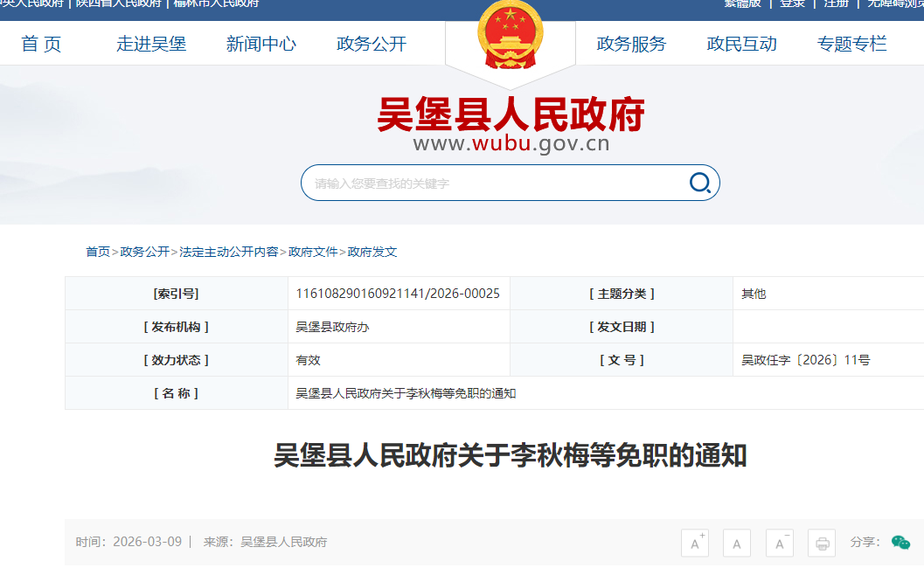Click the keyword search input field
The width and height of the screenshot is (924, 568).
(494, 184)
